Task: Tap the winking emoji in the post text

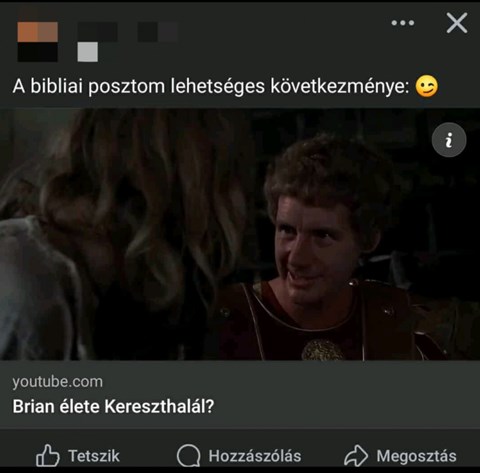Action: pyautogui.click(x=427, y=87)
